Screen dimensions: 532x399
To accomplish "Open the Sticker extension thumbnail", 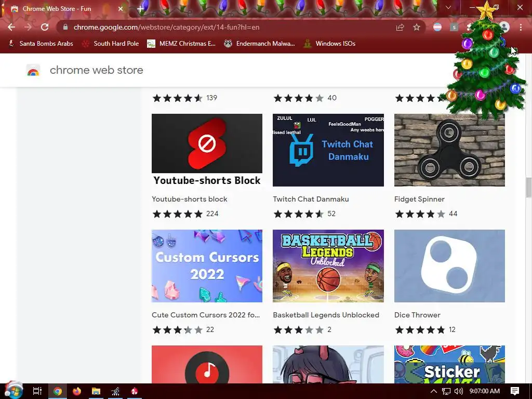I will click(x=449, y=364).
